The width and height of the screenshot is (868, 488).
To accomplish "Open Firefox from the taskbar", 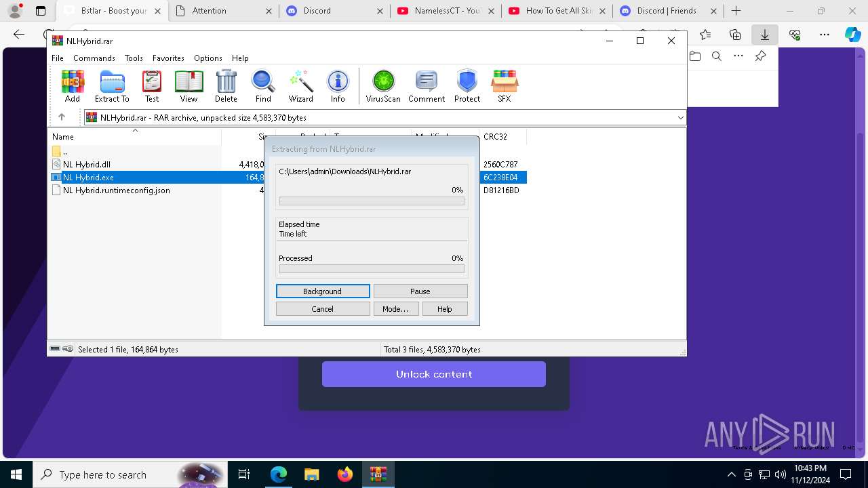I will point(344,474).
